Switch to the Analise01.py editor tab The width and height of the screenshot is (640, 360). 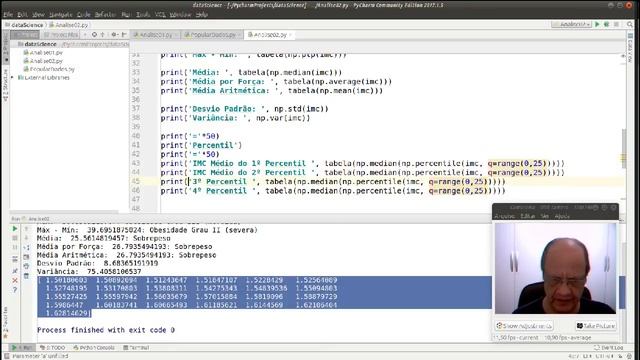[156, 35]
